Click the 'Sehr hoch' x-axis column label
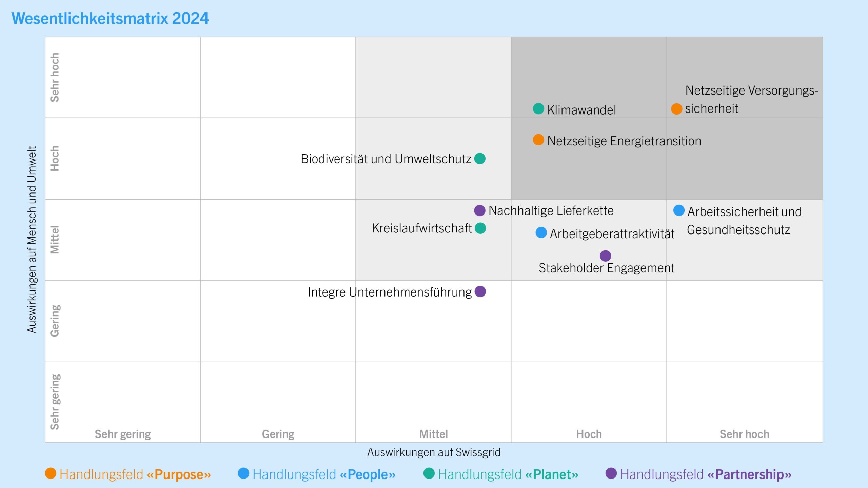Image resolution: width=868 pixels, height=488 pixels. click(x=744, y=434)
